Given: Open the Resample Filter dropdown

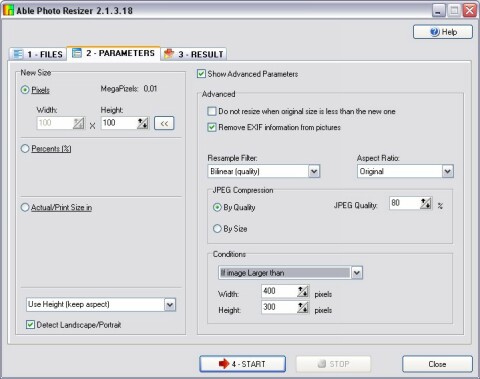Looking at the screenshot, I should tap(314, 171).
